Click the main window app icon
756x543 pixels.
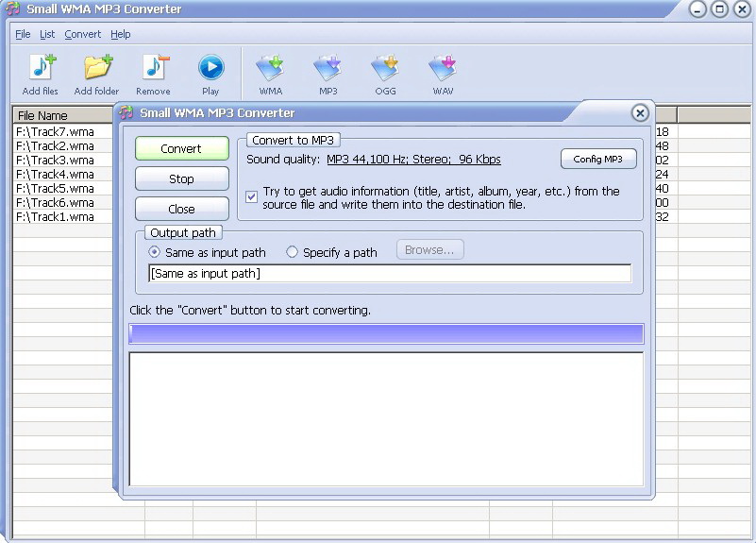click(13, 8)
